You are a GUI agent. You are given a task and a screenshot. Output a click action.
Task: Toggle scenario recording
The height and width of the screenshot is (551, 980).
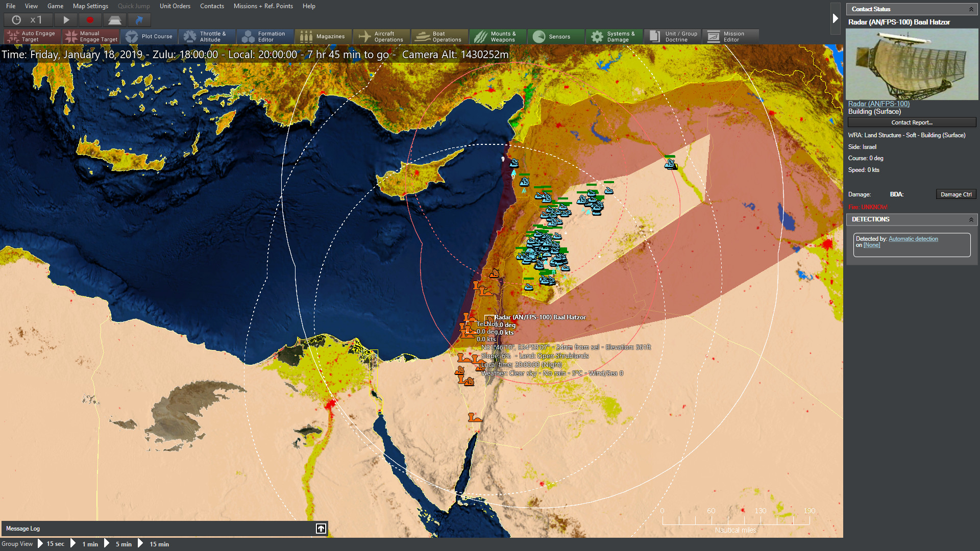[90, 20]
